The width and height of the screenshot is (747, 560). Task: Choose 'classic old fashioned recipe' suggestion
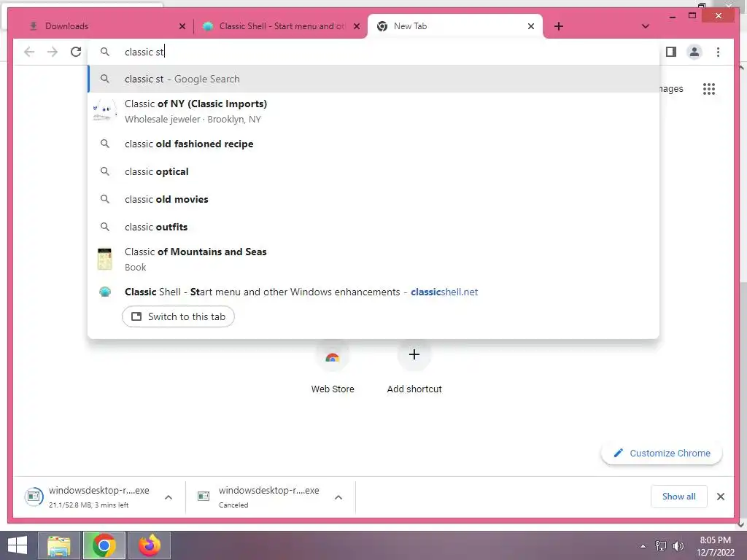point(373,144)
